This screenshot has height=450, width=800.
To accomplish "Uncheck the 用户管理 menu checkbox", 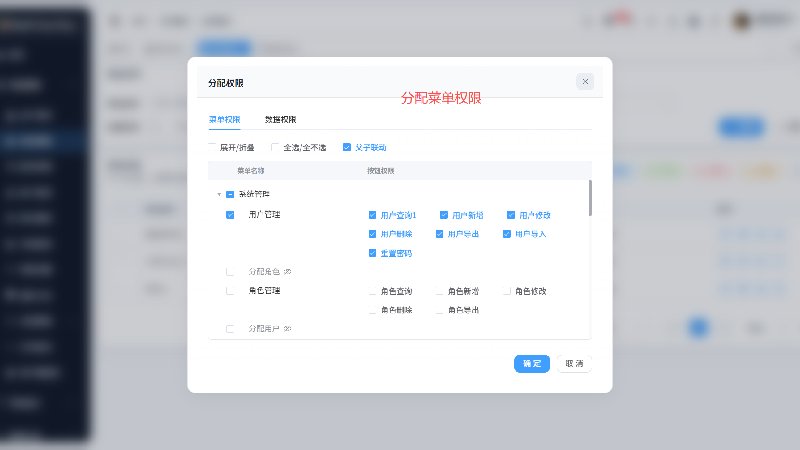I will click(230, 215).
